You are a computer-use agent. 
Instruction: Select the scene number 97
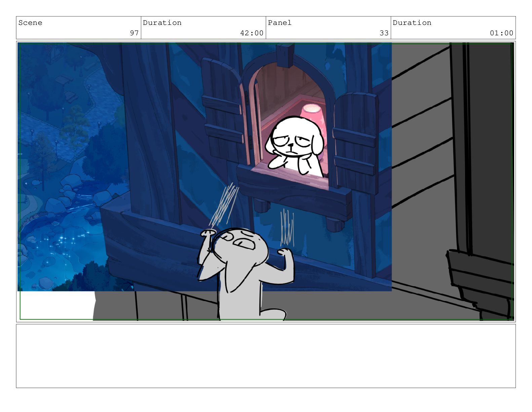[134, 33]
